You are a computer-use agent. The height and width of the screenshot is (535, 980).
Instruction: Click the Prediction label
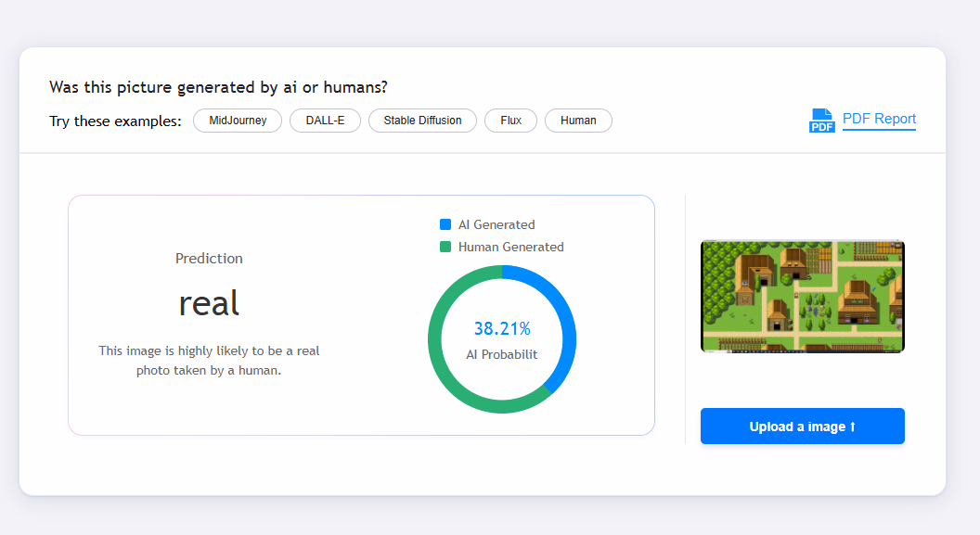click(x=209, y=259)
